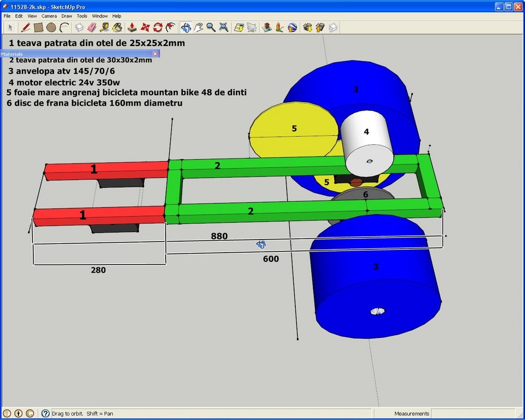Click text '6 disc de frana bicicleta'
525x420 pixels.
click(x=56, y=103)
